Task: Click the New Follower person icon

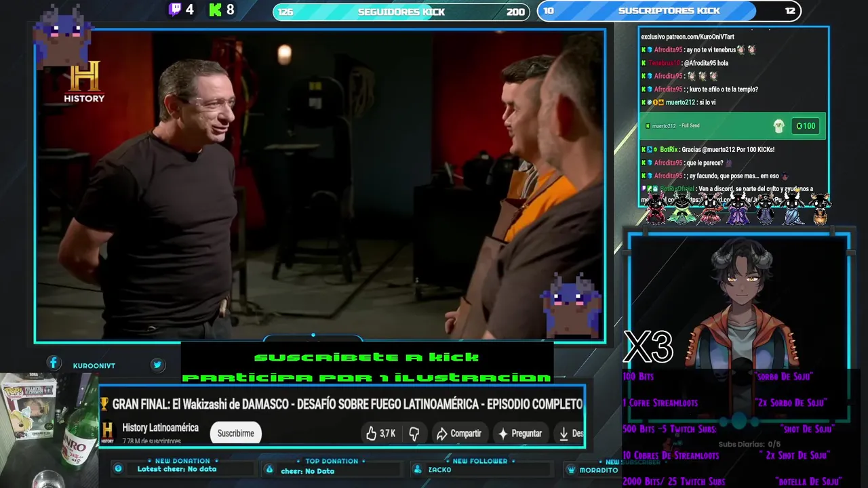Action: coord(418,469)
